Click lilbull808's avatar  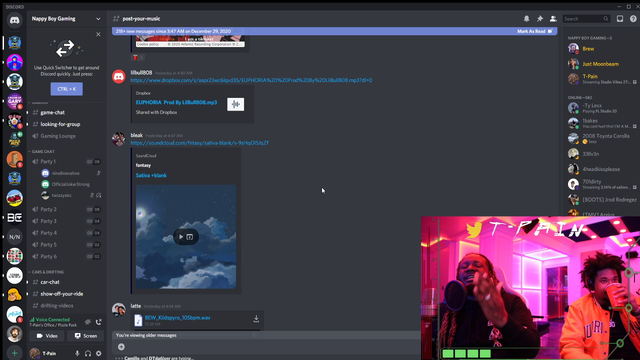(x=119, y=76)
